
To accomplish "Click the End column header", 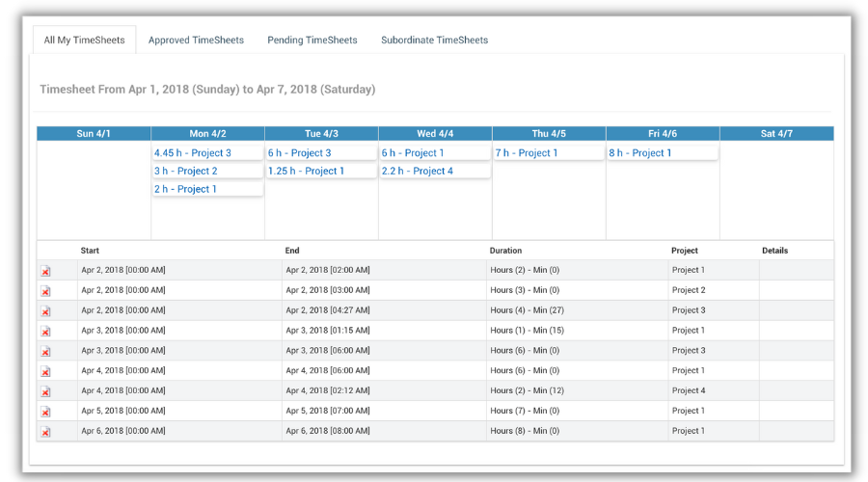I will click(292, 251).
